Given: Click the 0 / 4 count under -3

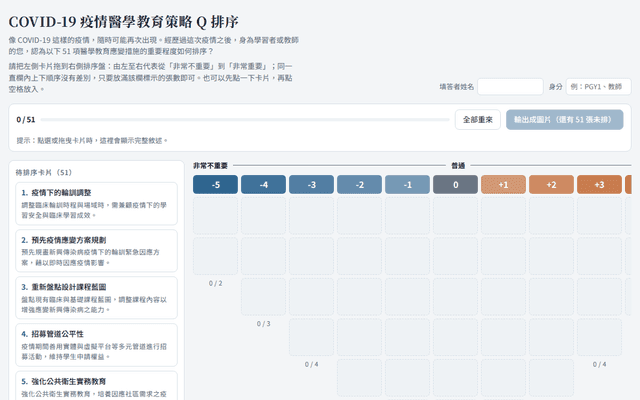Looking at the screenshot, I should click(311, 364).
